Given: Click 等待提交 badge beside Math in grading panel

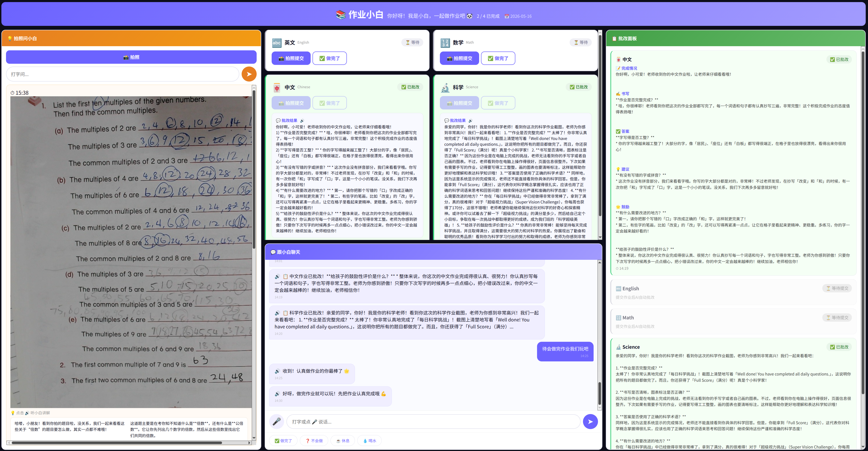Looking at the screenshot, I should 837,318.
